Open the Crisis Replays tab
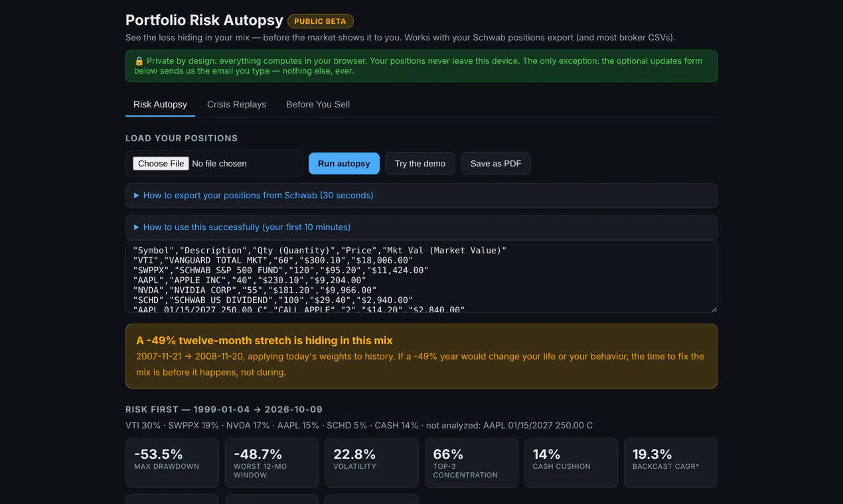This screenshot has width=843, height=504. pos(236,104)
